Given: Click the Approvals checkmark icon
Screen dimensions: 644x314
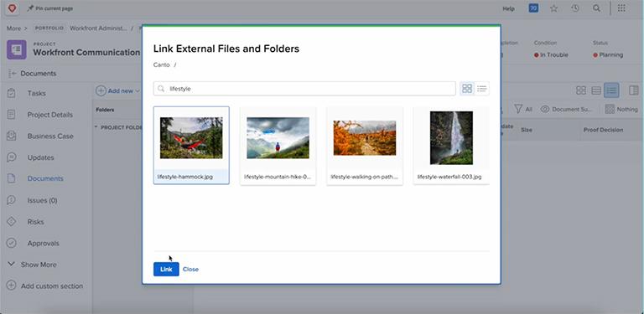Looking at the screenshot, I should [x=12, y=243].
